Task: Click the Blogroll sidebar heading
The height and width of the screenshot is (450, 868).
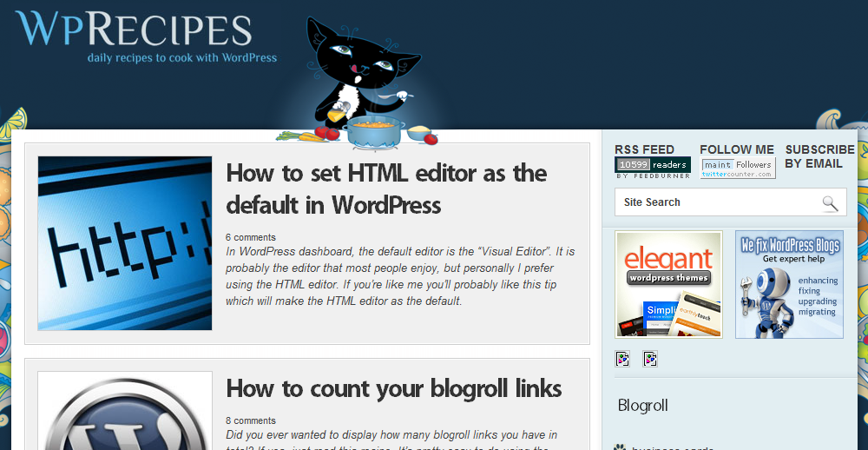Action: [642, 405]
